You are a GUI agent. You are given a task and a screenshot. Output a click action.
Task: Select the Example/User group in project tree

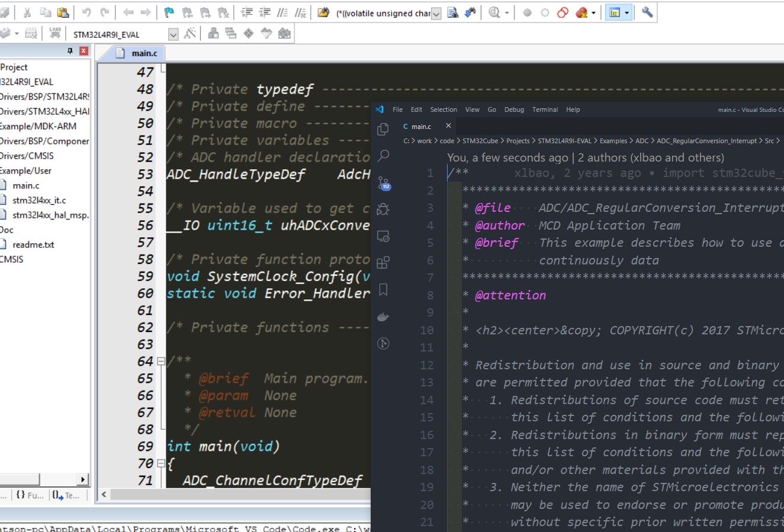(x=25, y=170)
